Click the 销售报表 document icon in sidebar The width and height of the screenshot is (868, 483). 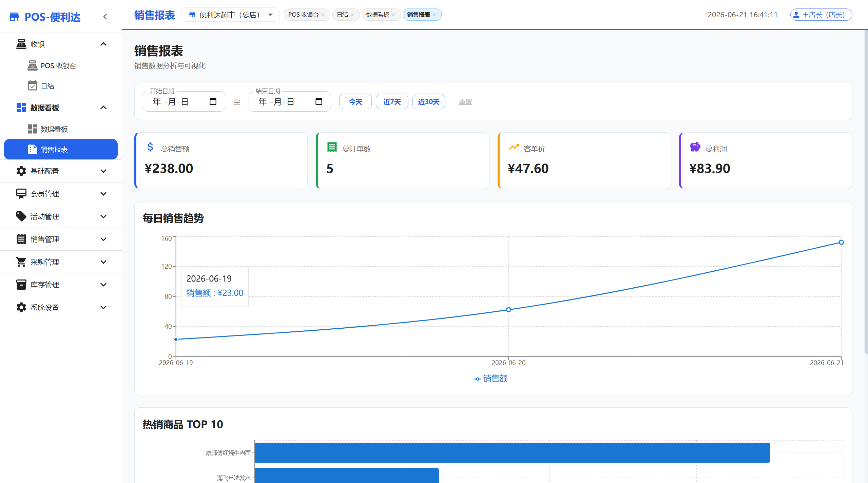[x=33, y=149]
